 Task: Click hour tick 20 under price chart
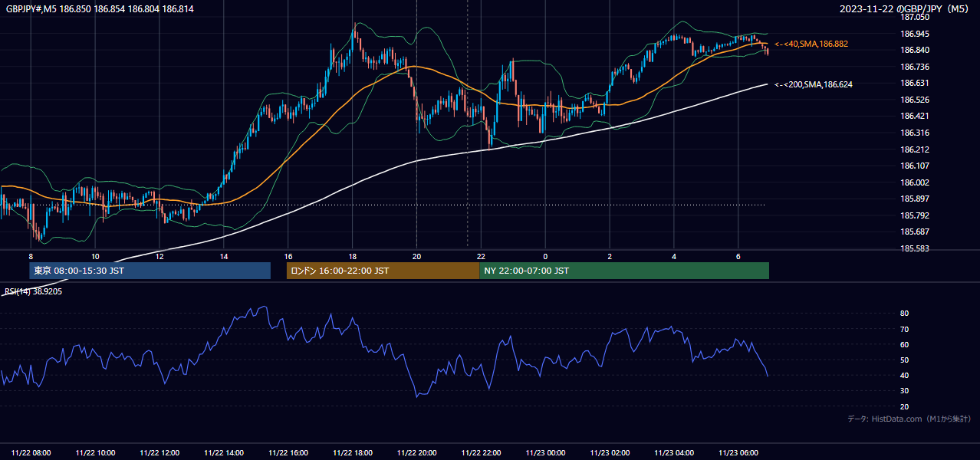pyautogui.click(x=416, y=256)
